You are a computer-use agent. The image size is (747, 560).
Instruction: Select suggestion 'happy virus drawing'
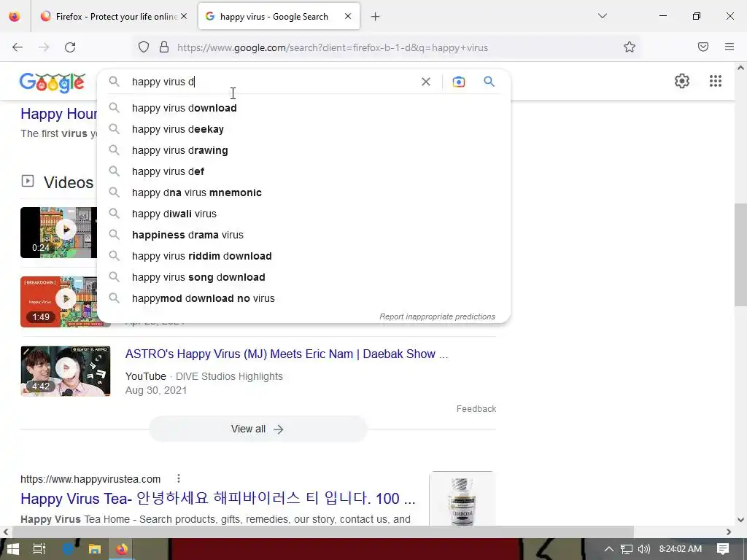click(304, 150)
